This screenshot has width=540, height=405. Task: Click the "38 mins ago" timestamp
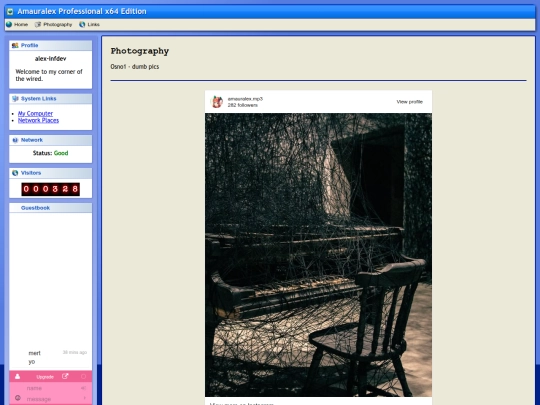point(75,352)
